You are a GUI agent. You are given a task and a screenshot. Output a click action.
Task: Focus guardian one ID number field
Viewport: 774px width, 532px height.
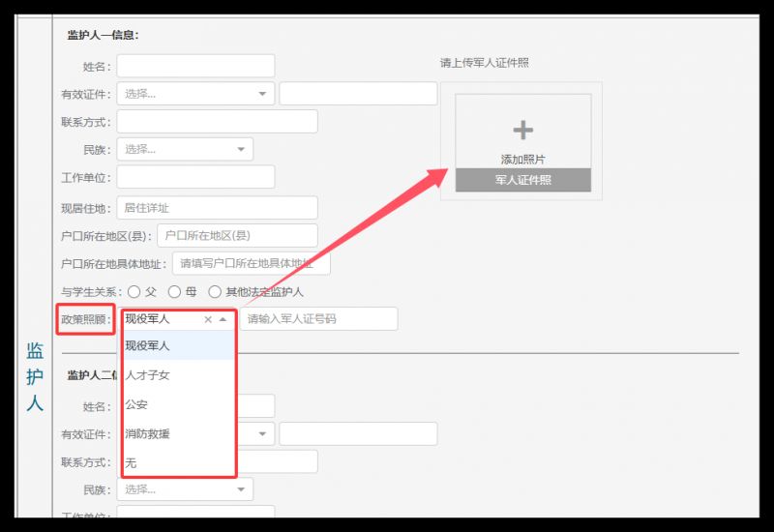coord(358,94)
